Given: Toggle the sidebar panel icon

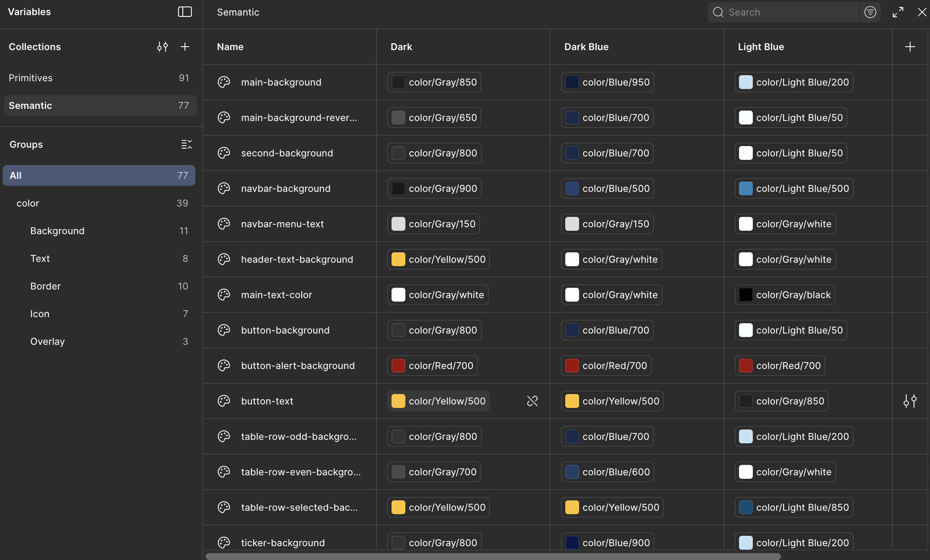Looking at the screenshot, I should pyautogui.click(x=185, y=12).
